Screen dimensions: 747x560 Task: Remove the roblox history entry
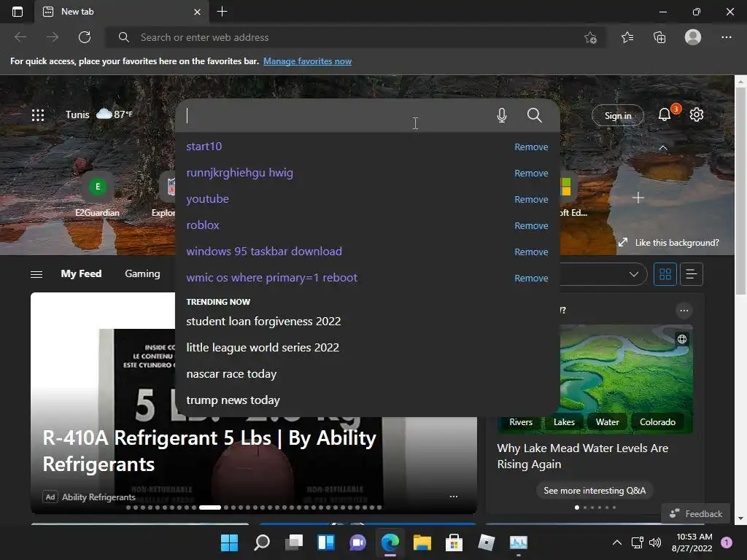(531, 226)
